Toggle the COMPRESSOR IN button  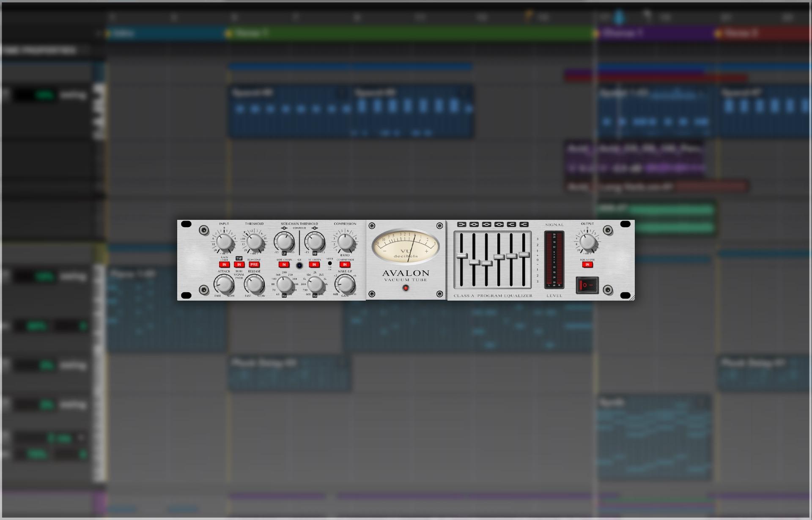[x=345, y=265]
